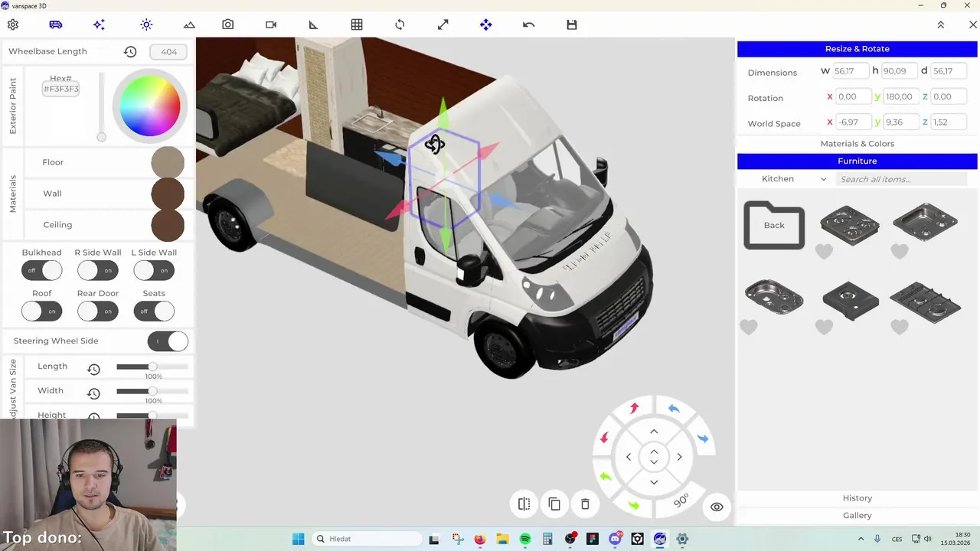Click the top red rotation arrow
This screenshot has width=980, height=551.
[x=634, y=409]
